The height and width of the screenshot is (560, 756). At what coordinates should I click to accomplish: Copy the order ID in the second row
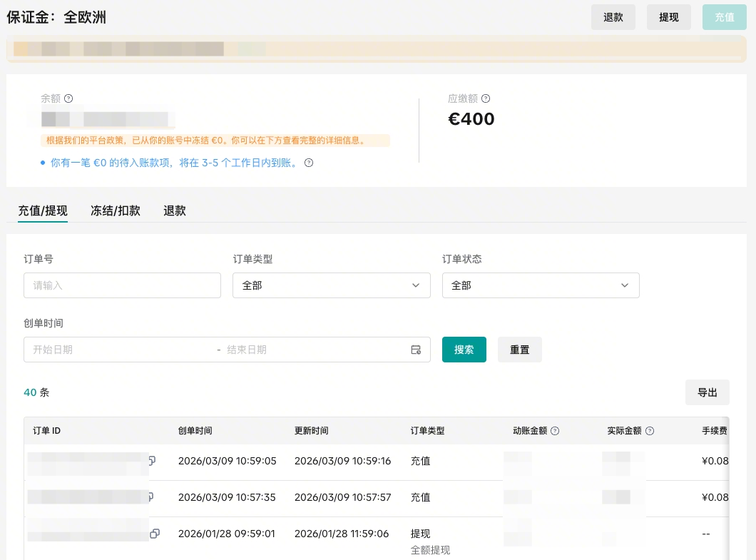(x=152, y=497)
